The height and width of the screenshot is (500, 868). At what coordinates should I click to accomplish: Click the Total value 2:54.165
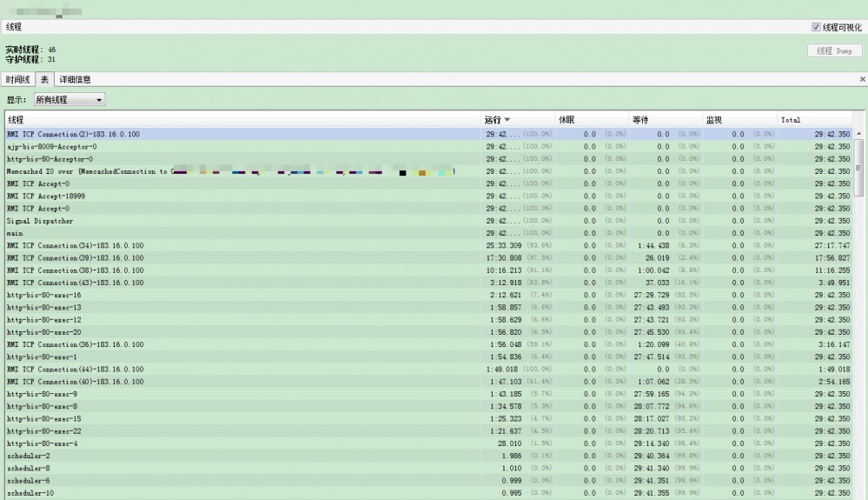tap(834, 382)
